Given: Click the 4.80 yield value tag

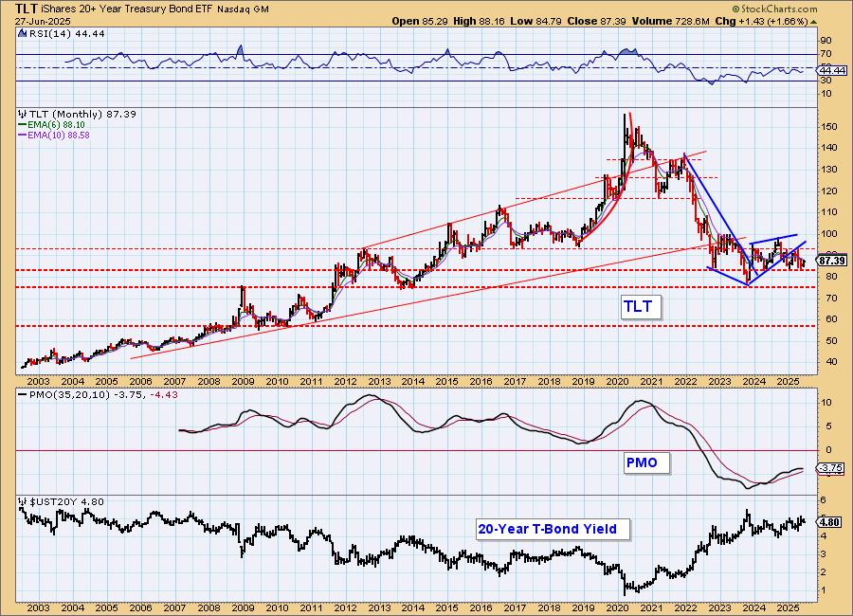Looking at the screenshot, I should click(830, 522).
